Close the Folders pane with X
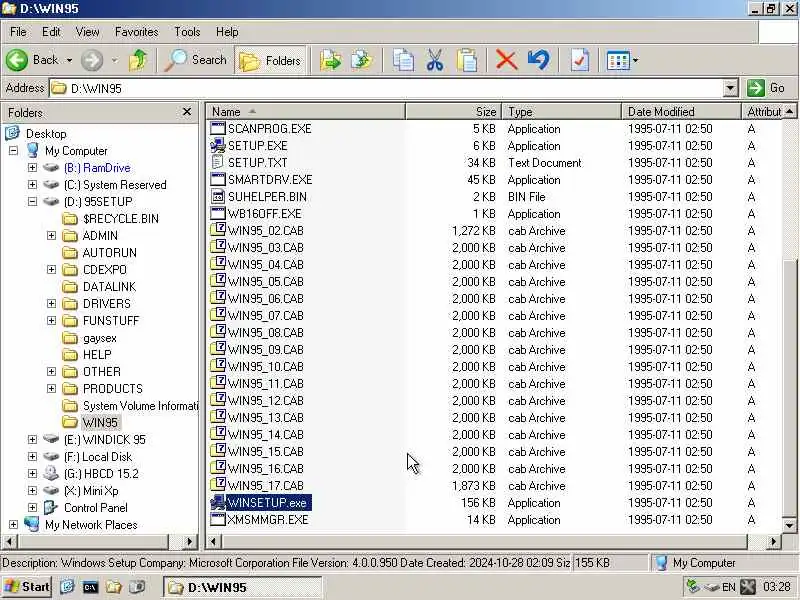800x600 pixels. coord(187,112)
